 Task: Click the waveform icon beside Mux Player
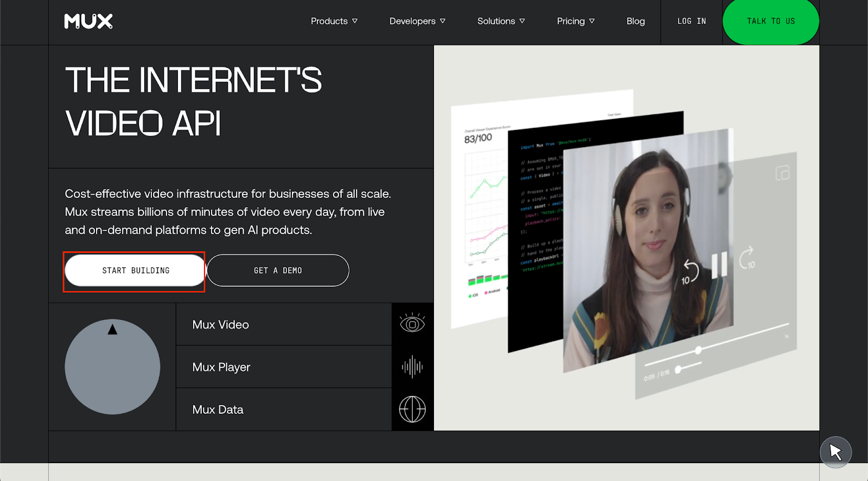pyautogui.click(x=412, y=367)
